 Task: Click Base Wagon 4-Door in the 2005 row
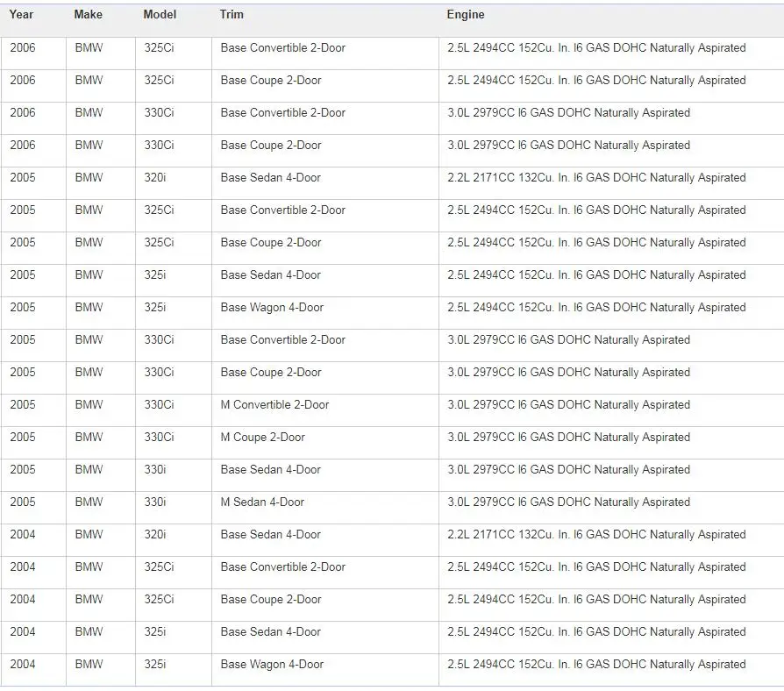(272, 308)
